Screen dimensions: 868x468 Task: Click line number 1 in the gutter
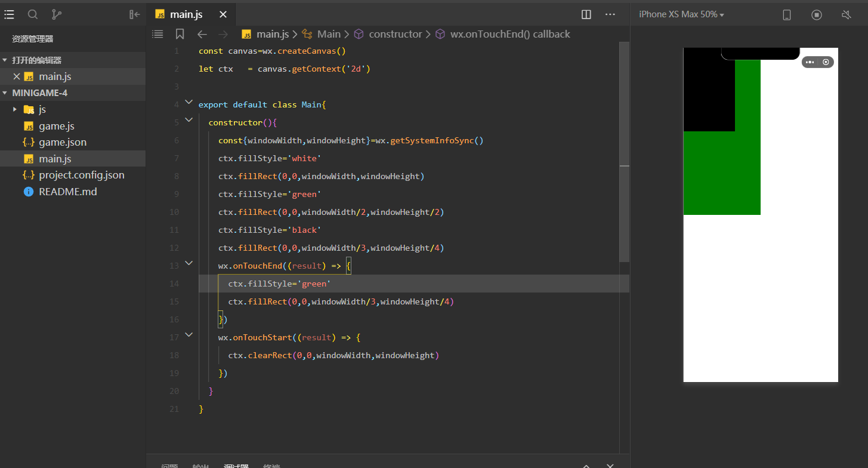click(x=176, y=51)
